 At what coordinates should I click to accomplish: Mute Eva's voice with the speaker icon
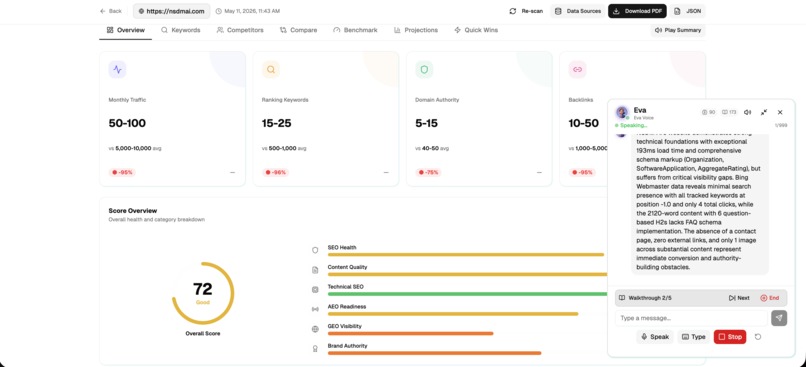click(747, 112)
